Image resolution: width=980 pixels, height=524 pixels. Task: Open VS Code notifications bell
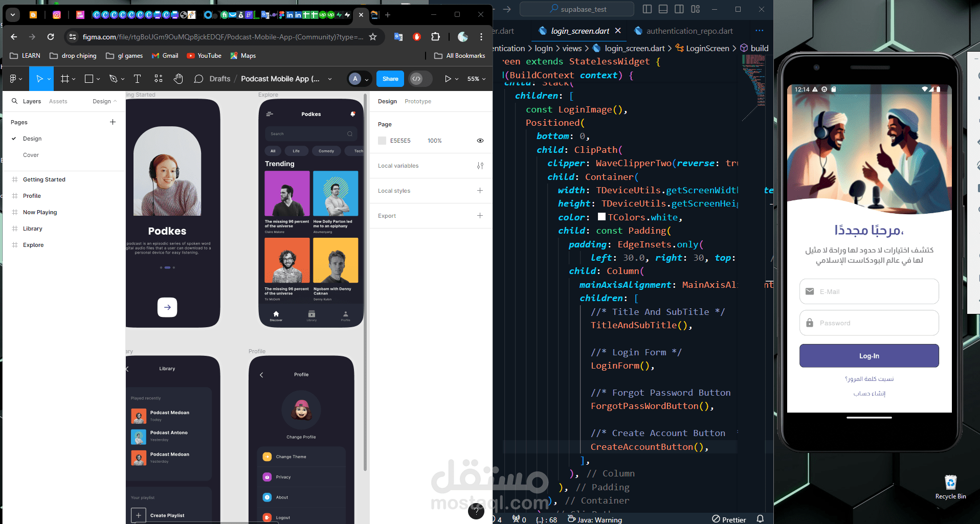(x=761, y=519)
